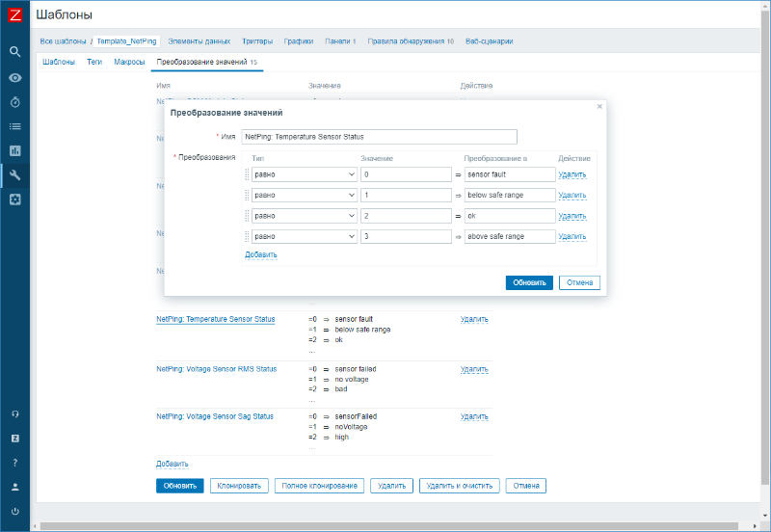Image resolution: width=771 pixels, height=532 pixels.
Task: Edit the 'ok' mapped value field
Action: [510, 216]
